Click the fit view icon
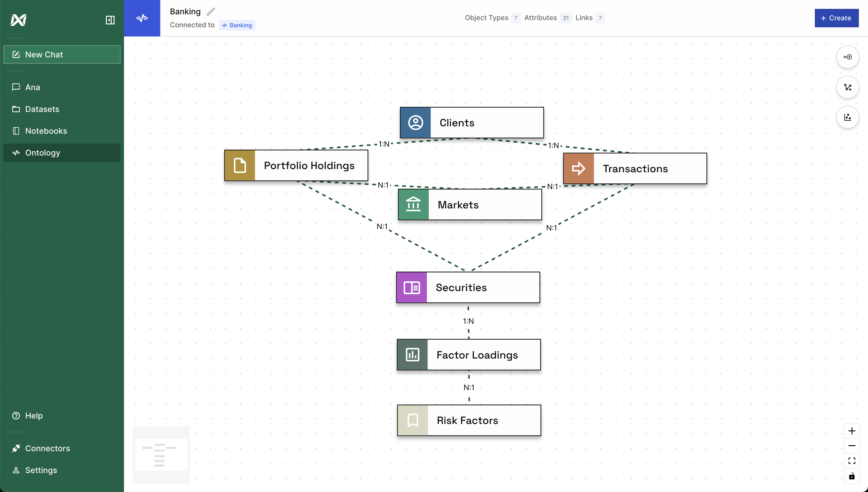 click(851, 461)
